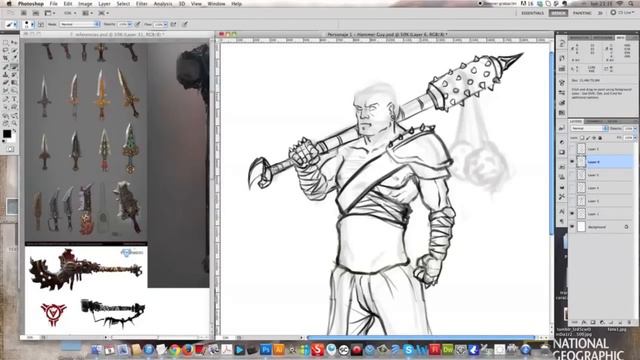Switch to Design workspace
Viewport: 640px width, 360px height.
click(x=558, y=13)
